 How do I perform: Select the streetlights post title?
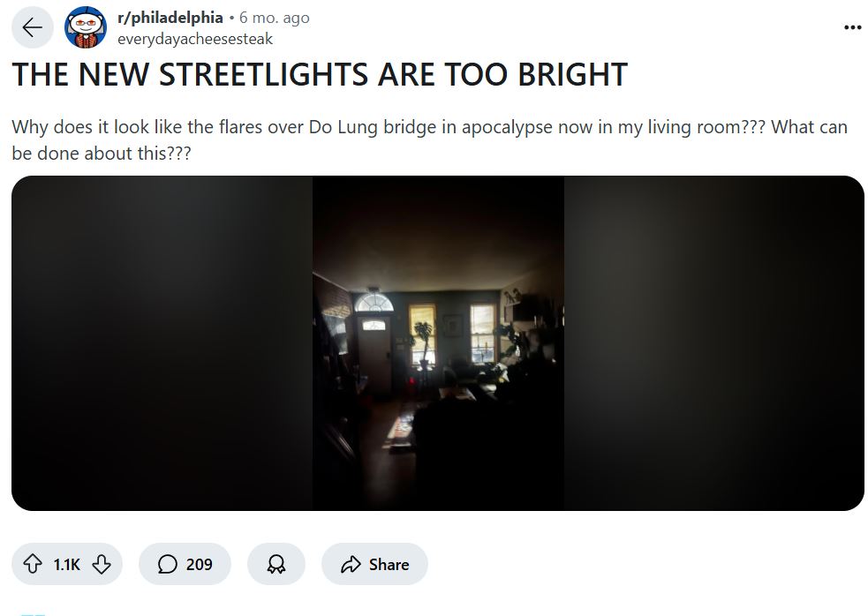point(318,75)
